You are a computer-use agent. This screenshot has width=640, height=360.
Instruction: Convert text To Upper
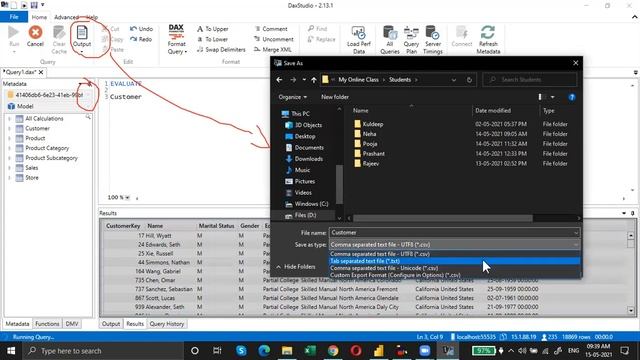click(213, 29)
